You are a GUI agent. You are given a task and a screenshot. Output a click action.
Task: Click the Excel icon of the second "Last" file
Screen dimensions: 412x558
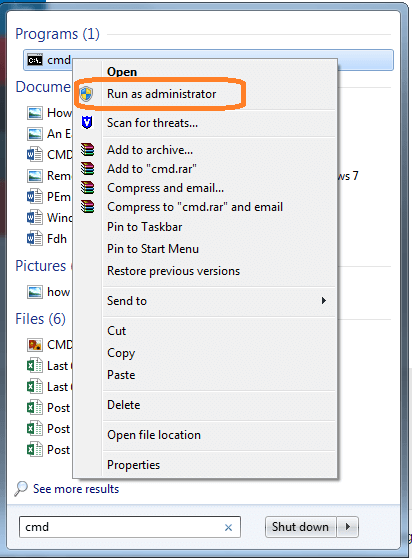coord(35,387)
